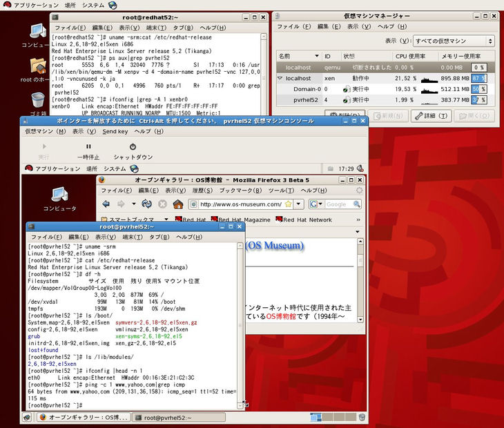Launch web browser from top GNOME panel
The image size is (504, 428).
pos(113,5)
